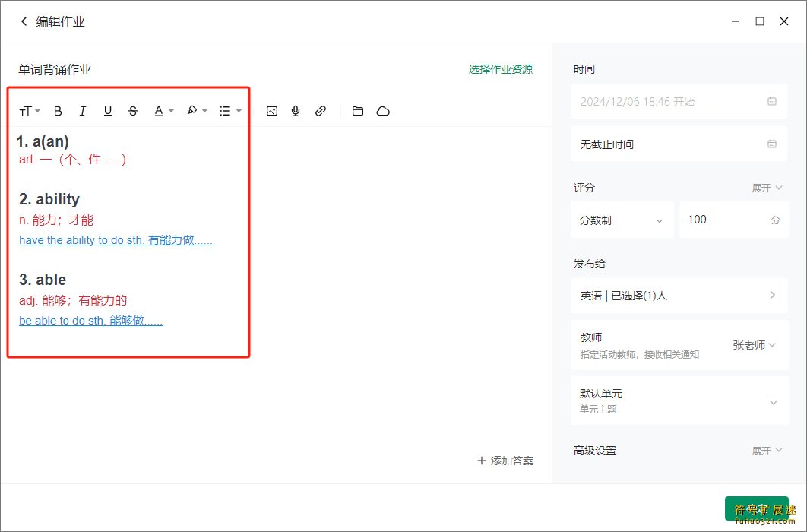
Task: Open the highlight color dropdown
Action: (x=197, y=111)
